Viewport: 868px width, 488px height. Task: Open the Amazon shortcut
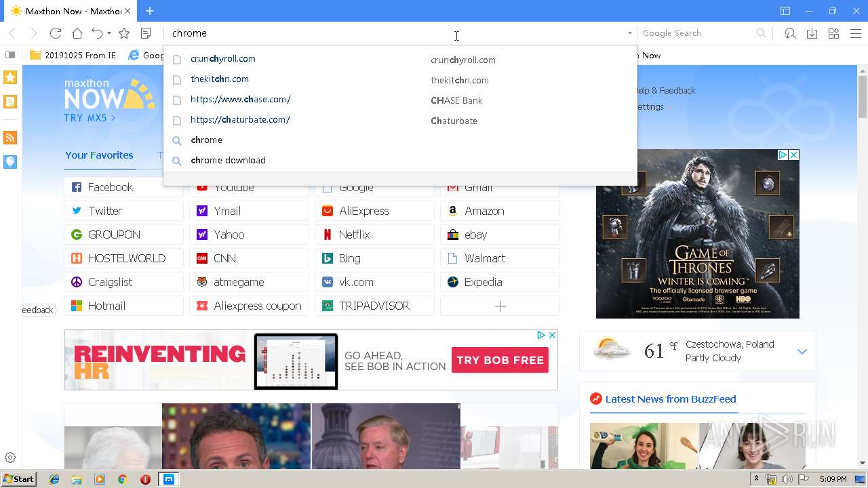coord(500,211)
